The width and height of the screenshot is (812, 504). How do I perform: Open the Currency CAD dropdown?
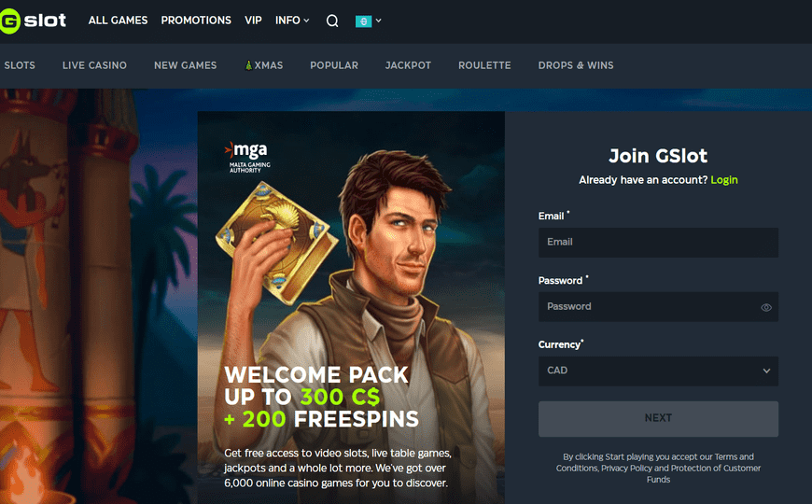[658, 371]
